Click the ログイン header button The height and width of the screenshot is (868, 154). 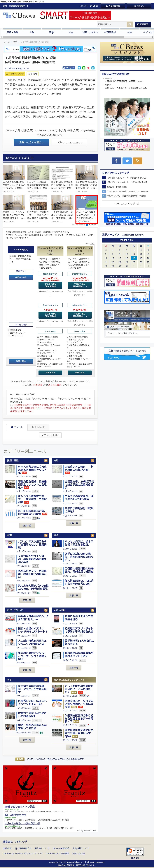(139, 6)
